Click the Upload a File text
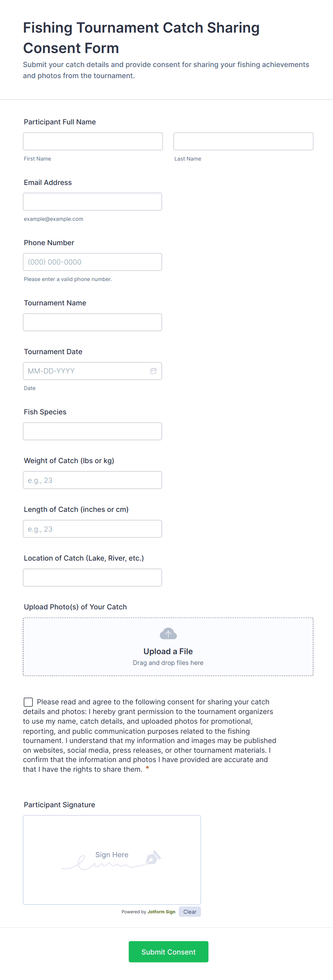Viewport: 333px width, 980px height. (x=168, y=651)
